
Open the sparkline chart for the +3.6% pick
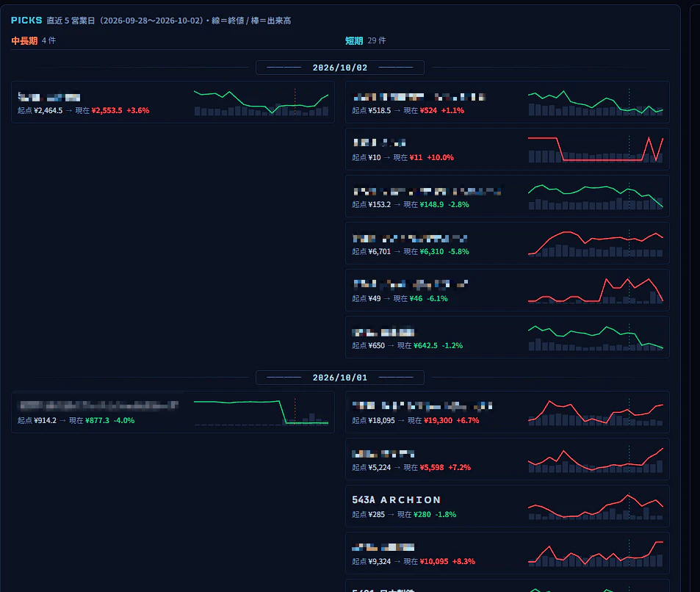point(261,102)
